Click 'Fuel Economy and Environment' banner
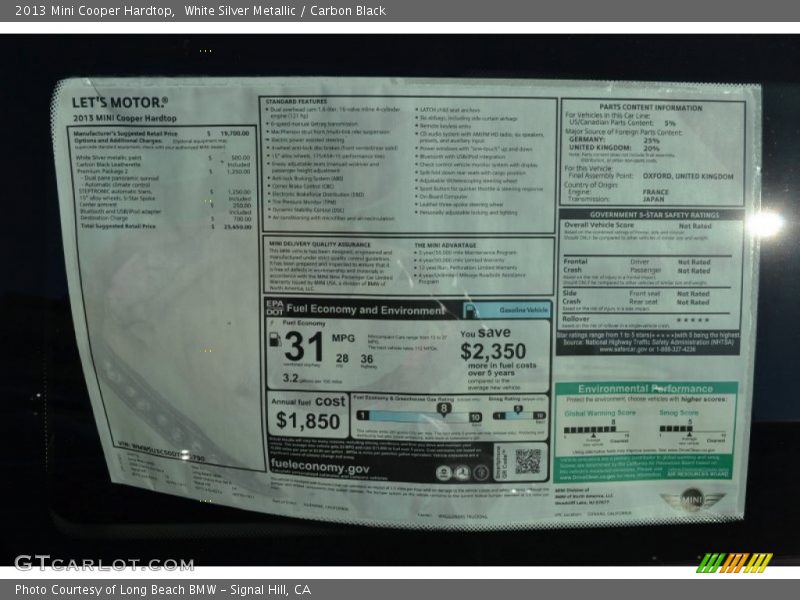Screen dimensions: 800x600 (x=365, y=310)
